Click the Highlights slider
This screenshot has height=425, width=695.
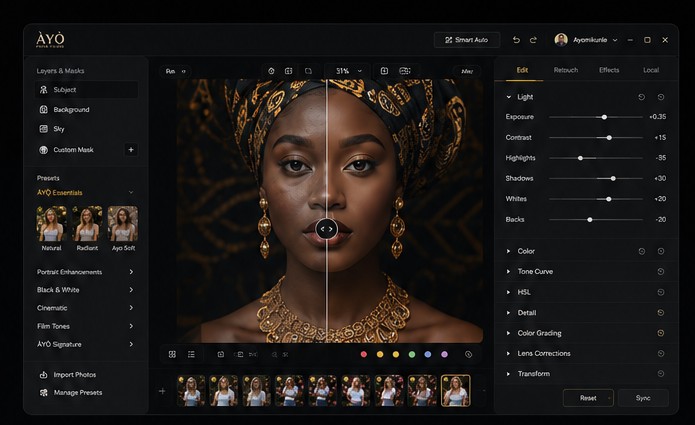click(596, 158)
